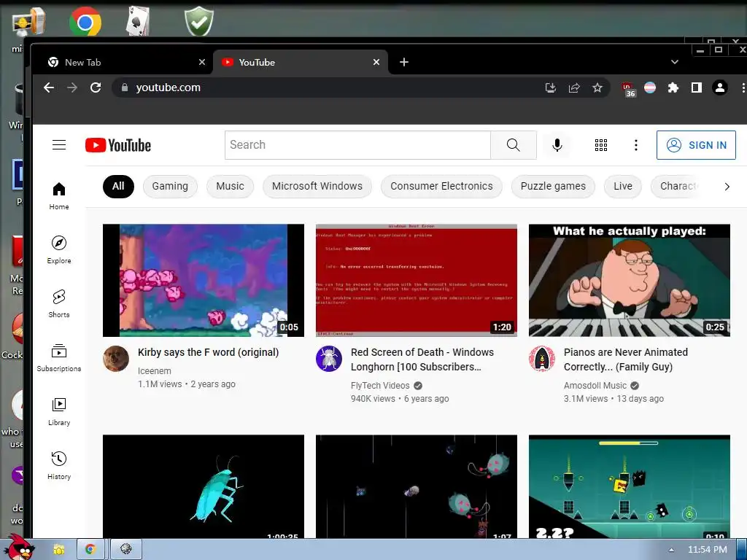Viewport: 747px width, 560px height.
Task: Toggle the Chrome side panel icon
Action: click(x=696, y=87)
